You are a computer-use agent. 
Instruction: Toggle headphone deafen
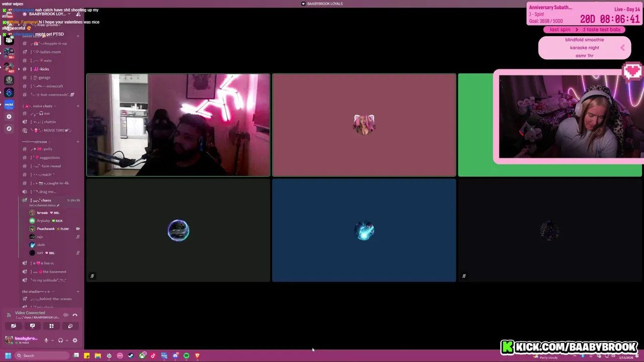(x=60, y=340)
